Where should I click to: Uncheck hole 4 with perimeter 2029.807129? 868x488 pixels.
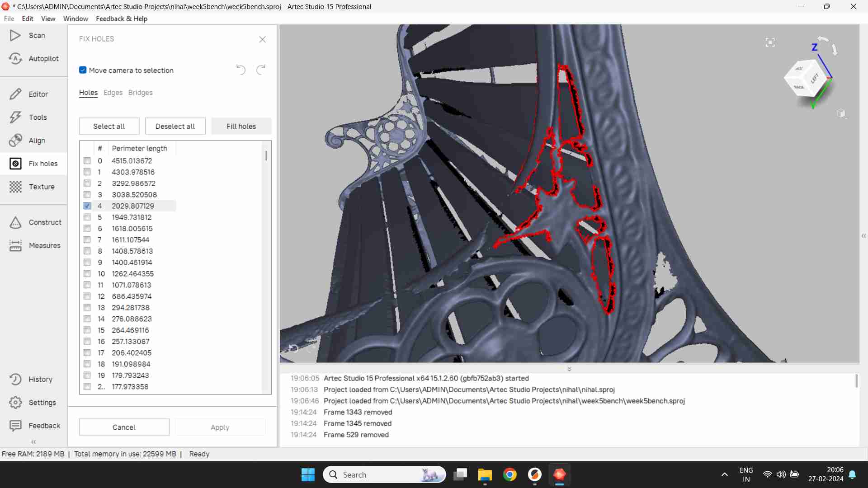coord(87,206)
